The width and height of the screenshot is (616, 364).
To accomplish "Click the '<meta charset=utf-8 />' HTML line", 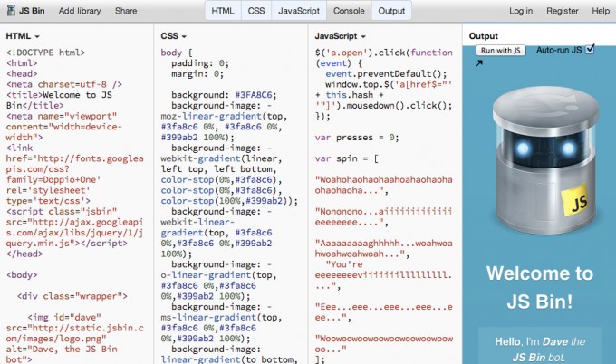I will click(64, 84).
